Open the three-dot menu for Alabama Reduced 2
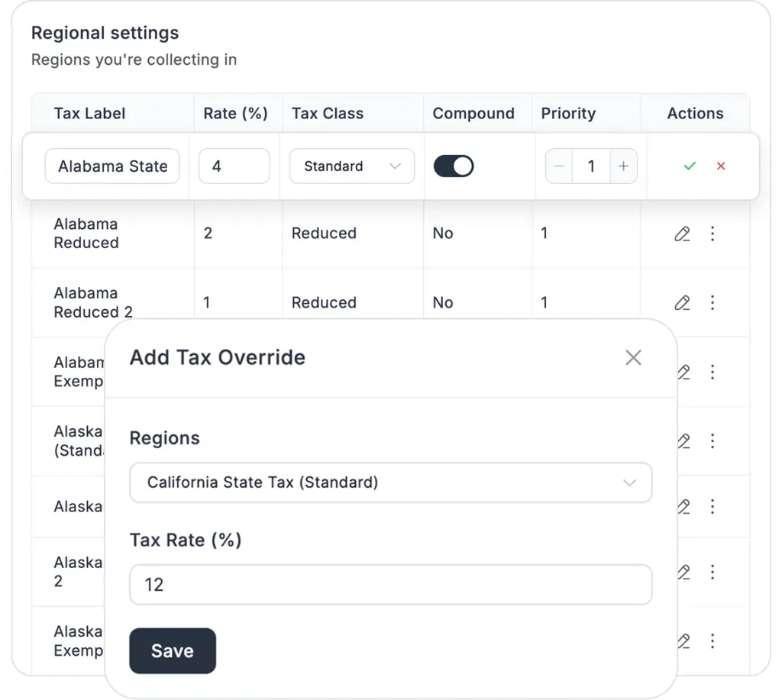The height and width of the screenshot is (700, 782). [713, 303]
